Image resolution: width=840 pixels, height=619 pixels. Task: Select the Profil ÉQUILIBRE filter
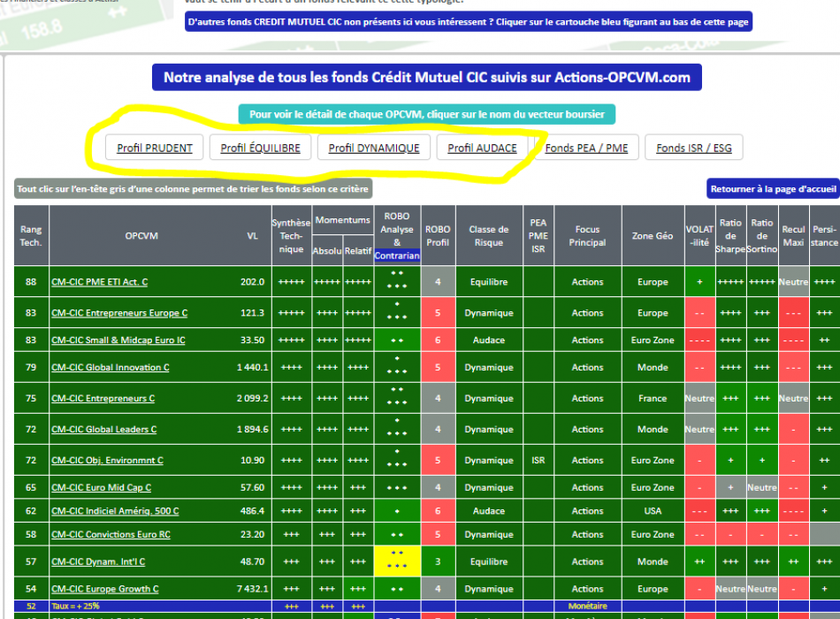(x=260, y=148)
